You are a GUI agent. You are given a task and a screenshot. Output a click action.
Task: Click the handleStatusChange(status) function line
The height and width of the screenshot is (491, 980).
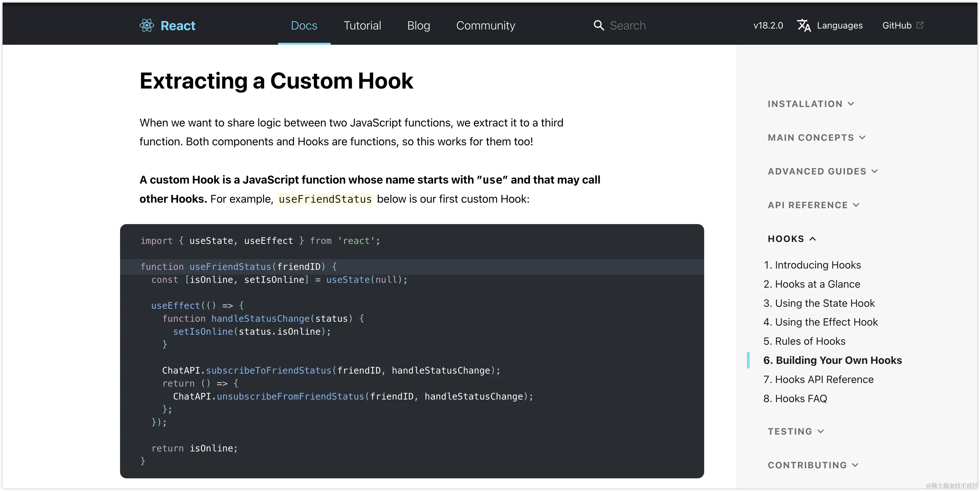pyautogui.click(x=263, y=319)
